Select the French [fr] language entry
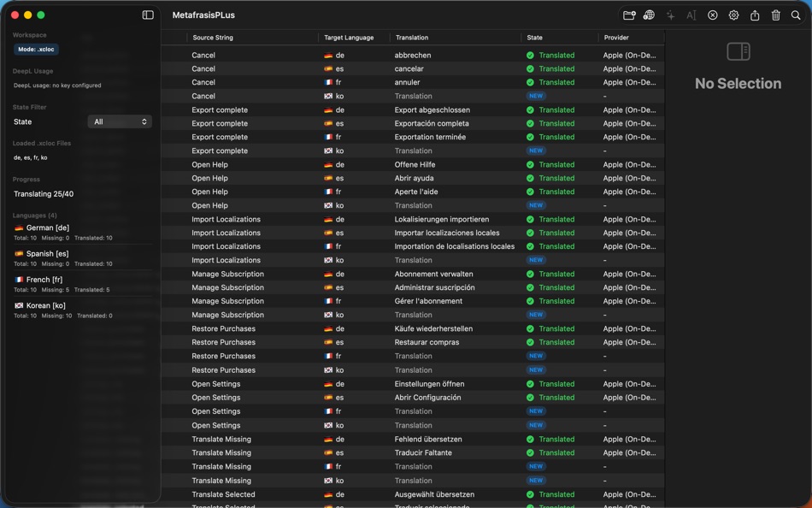This screenshot has width=812, height=508. coord(83,284)
